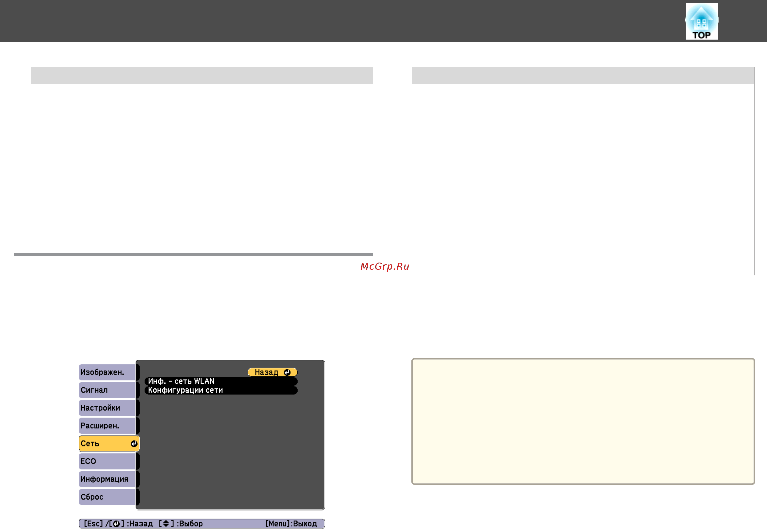Open the ECO menu tab
Screen dimensions: 767x532
(x=107, y=461)
